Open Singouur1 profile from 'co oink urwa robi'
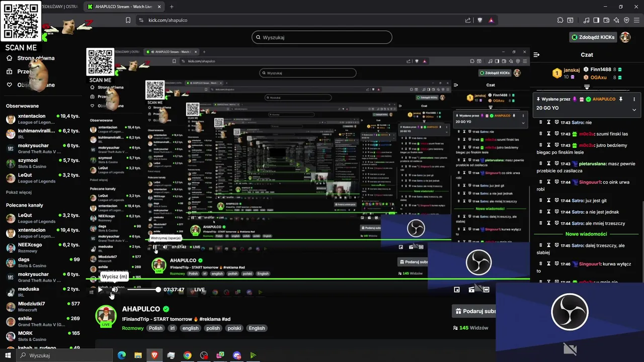The width and height of the screenshot is (644, 362). pos(590,182)
